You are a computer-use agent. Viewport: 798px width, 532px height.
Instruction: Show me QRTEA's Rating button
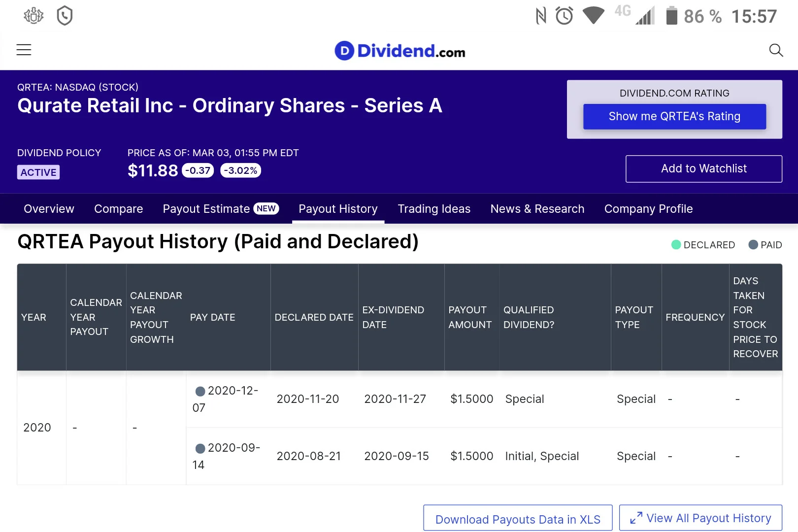click(x=674, y=116)
